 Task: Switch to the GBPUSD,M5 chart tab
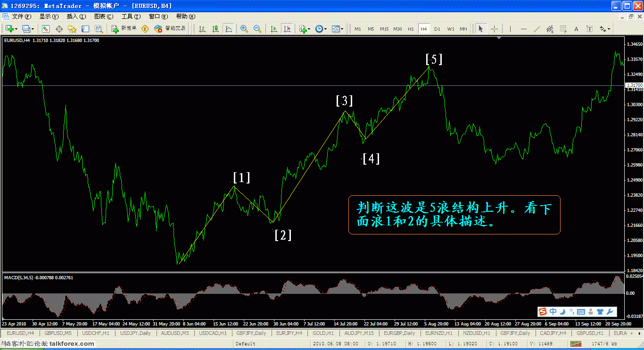click(58, 333)
